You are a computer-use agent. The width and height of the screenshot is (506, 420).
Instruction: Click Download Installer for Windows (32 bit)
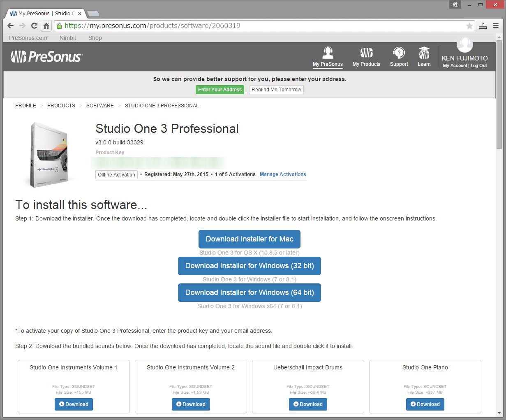pos(250,266)
